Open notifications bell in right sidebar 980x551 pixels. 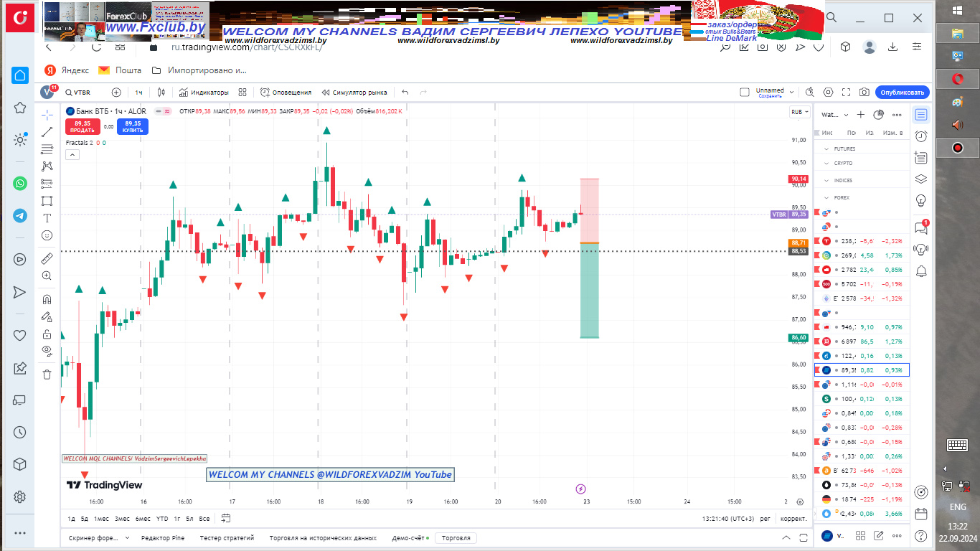point(921,270)
